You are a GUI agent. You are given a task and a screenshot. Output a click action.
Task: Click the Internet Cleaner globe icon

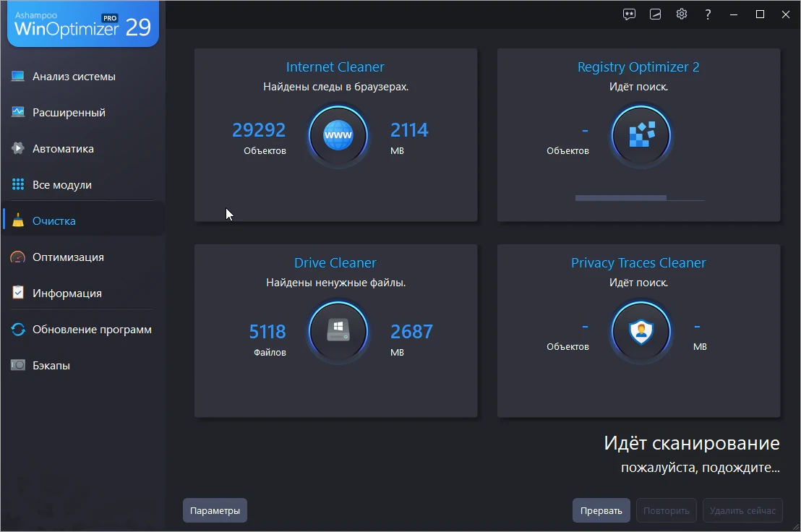coord(338,135)
